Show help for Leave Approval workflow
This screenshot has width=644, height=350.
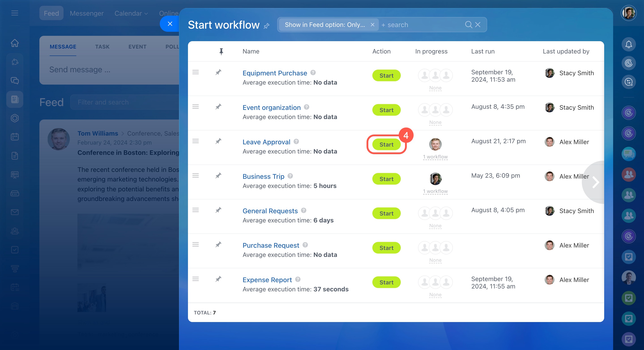click(296, 141)
